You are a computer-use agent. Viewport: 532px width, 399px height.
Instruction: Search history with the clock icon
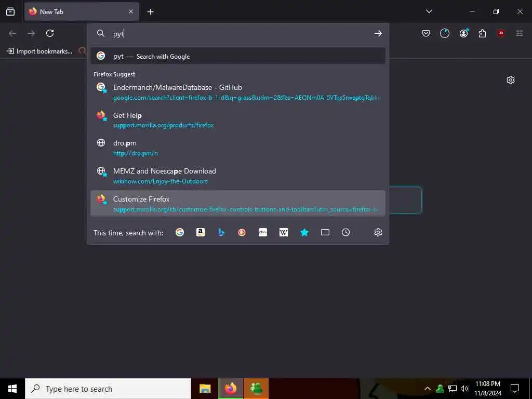click(x=345, y=232)
